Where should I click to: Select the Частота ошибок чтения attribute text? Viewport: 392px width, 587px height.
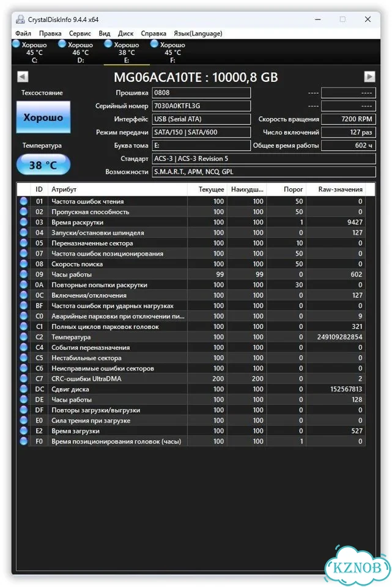pyautogui.click(x=87, y=201)
